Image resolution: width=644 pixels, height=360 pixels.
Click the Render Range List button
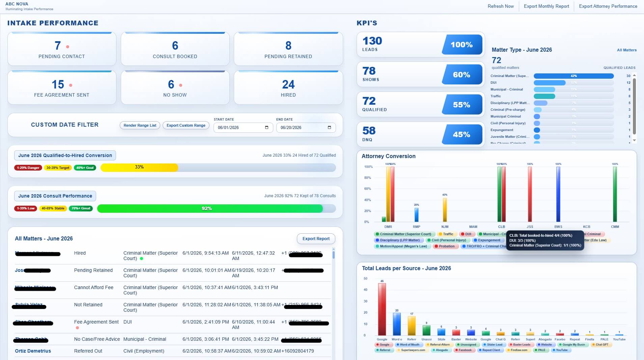[140, 125]
